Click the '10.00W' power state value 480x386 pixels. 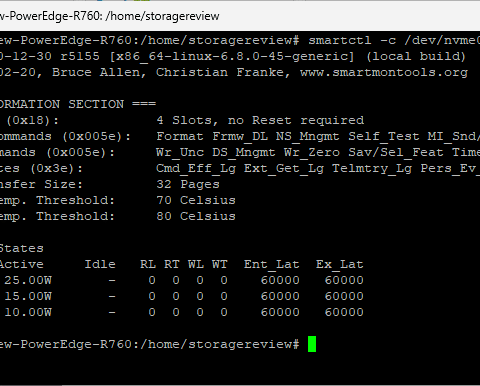point(28,312)
